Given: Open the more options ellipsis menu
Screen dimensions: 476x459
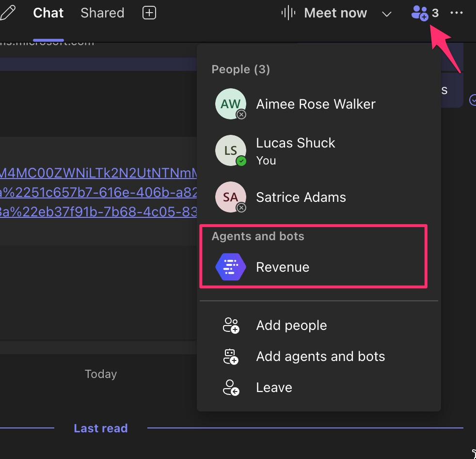Looking at the screenshot, I should (x=457, y=13).
